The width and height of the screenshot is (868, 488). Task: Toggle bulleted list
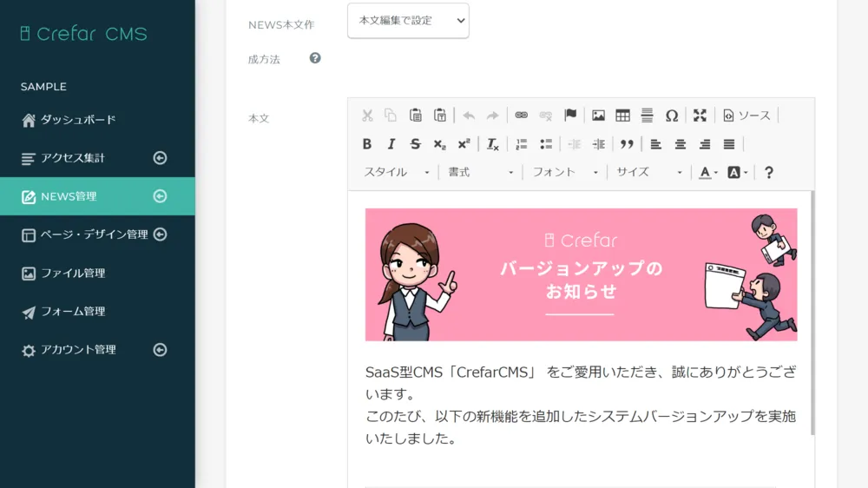(546, 144)
